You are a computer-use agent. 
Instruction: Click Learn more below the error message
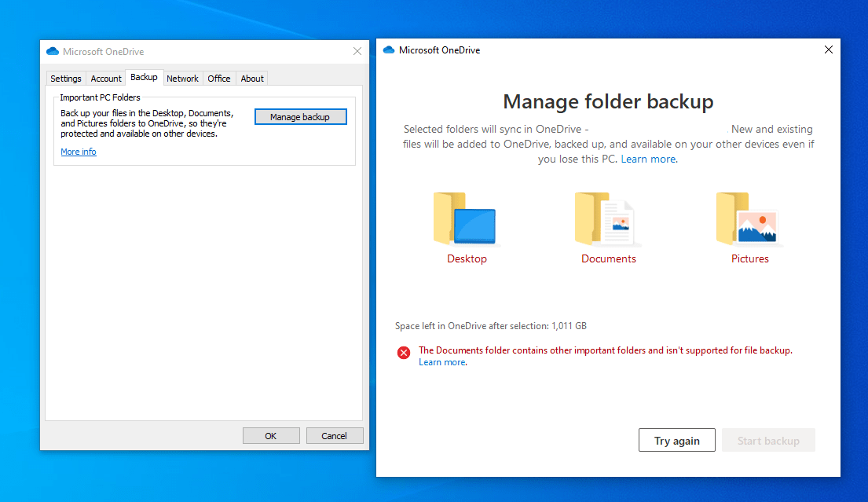point(441,361)
